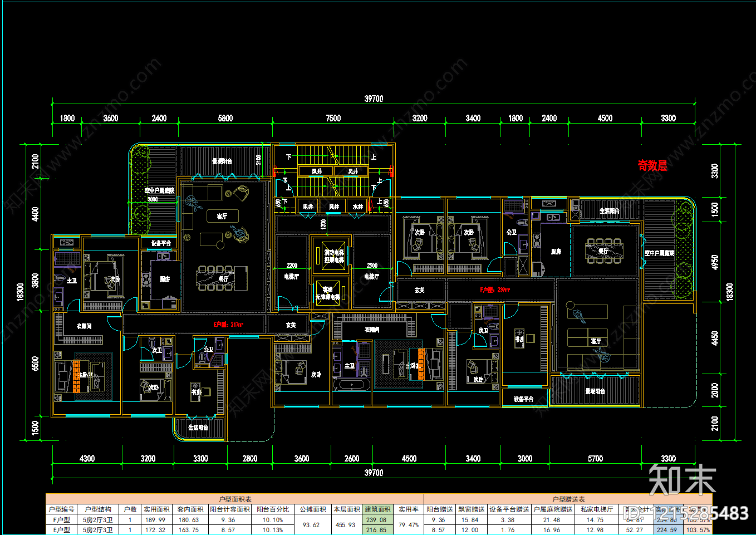The width and height of the screenshot is (756, 535).
Task: Click the red '奇数层' floor label
Action: tap(652, 165)
